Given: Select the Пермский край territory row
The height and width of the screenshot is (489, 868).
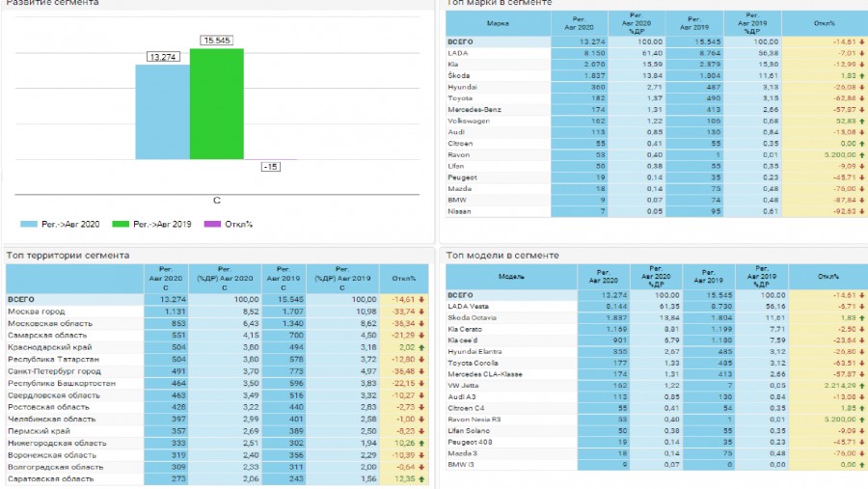Looking at the screenshot, I should (217, 431).
